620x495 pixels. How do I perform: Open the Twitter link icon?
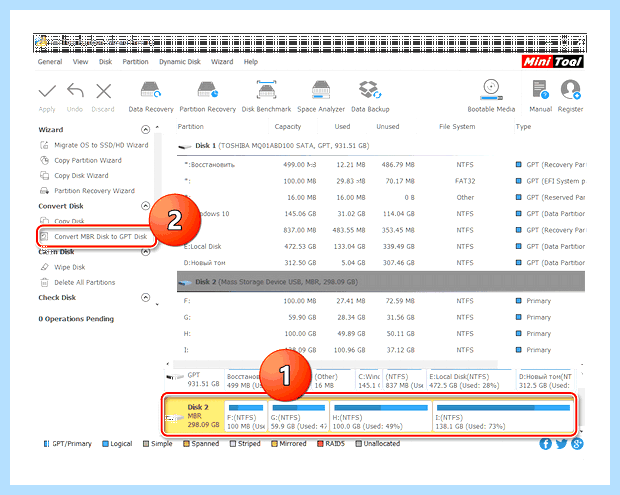click(561, 444)
